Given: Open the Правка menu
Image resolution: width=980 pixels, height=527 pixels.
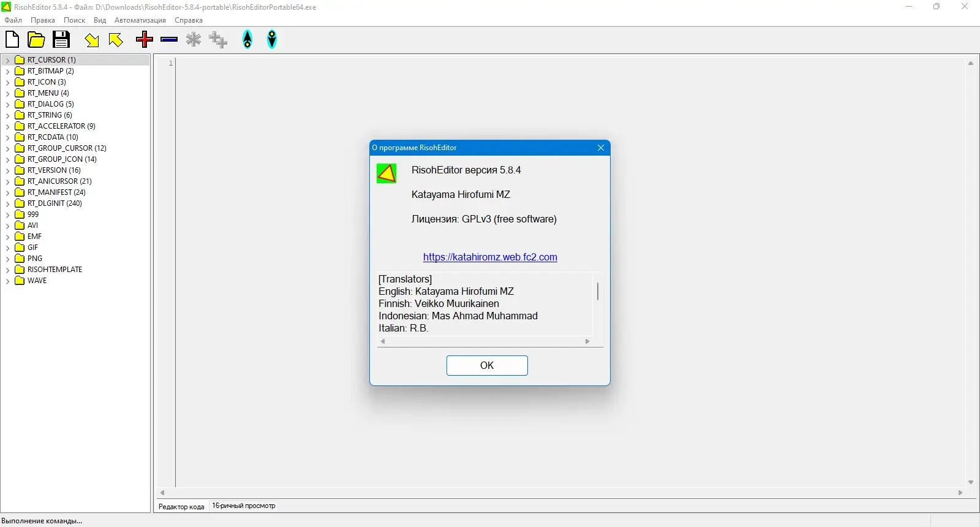Looking at the screenshot, I should [43, 20].
